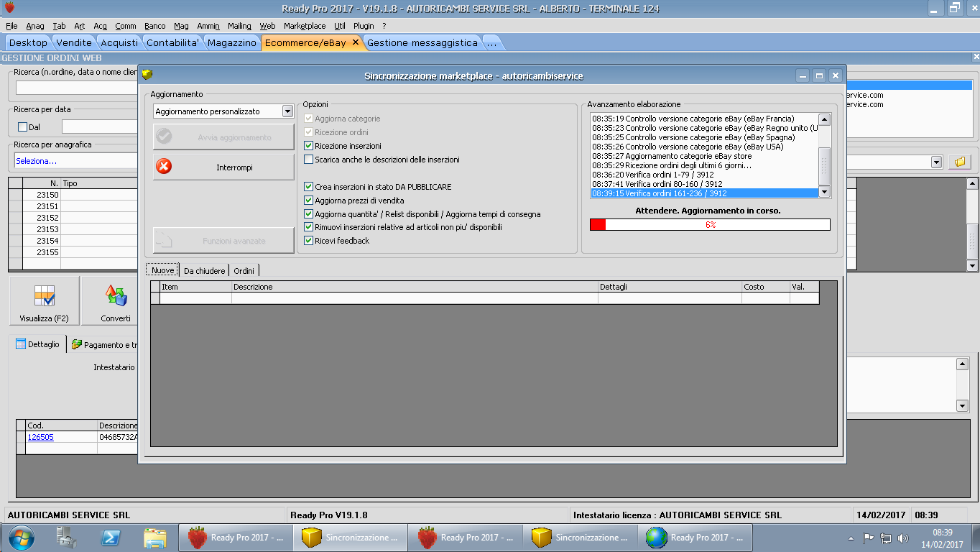Click the up arrow of the Avanzamento elaborazione log scrollbar
Viewport: 980px width, 552px height.
[824, 119]
